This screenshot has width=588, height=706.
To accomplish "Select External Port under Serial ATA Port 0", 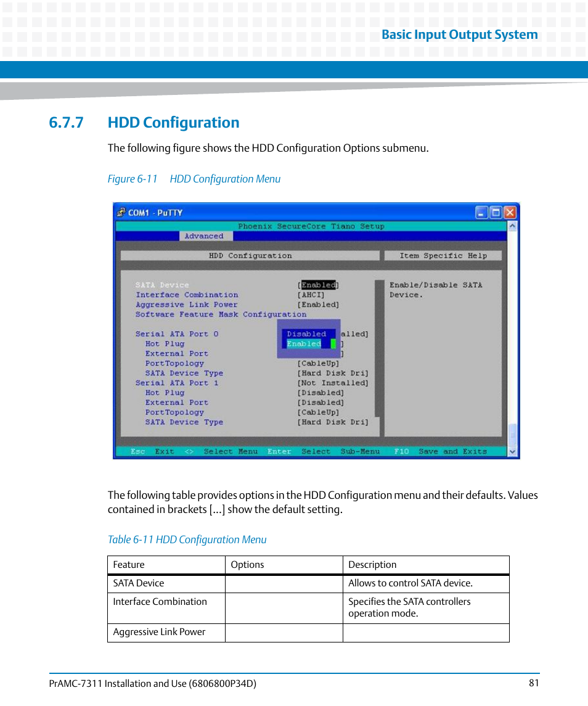I will (x=176, y=353).
